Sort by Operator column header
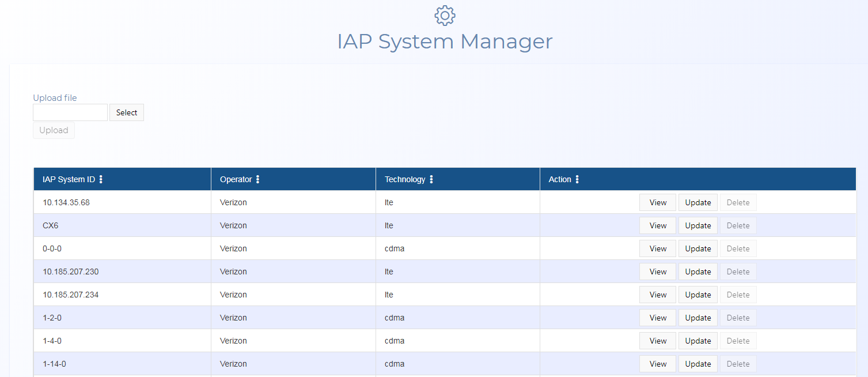Screen dimensions: 868x377 (x=236, y=179)
